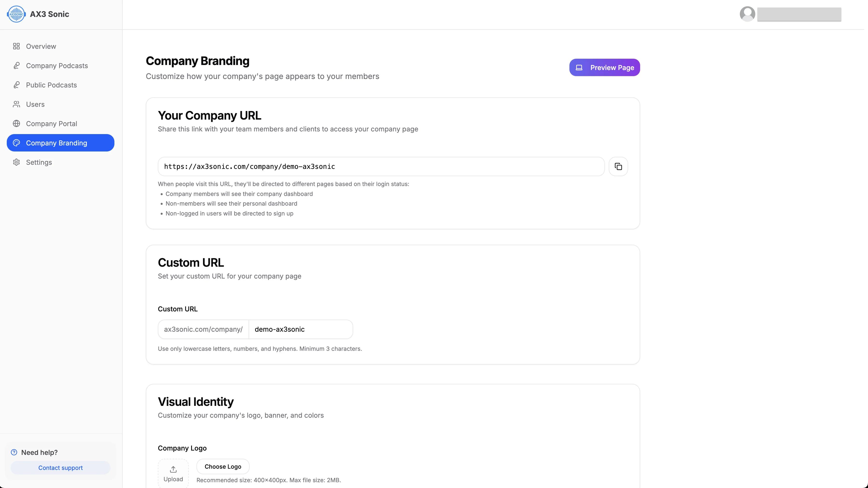Copy the company URL with the copy icon

coord(618,166)
